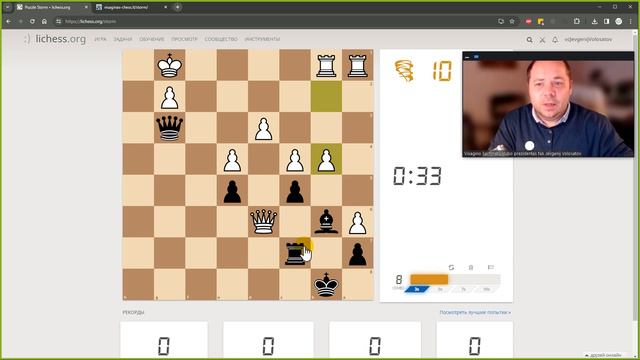Image resolution: width=640 pixels, height=360 pixels.
Task: Open the browser profile avatar
Action: point(619,21)
